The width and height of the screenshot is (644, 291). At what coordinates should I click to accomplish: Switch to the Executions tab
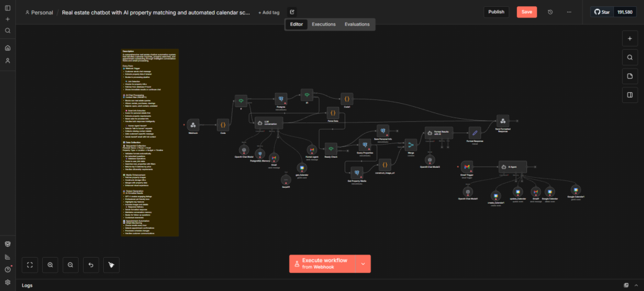click(324, 25)
